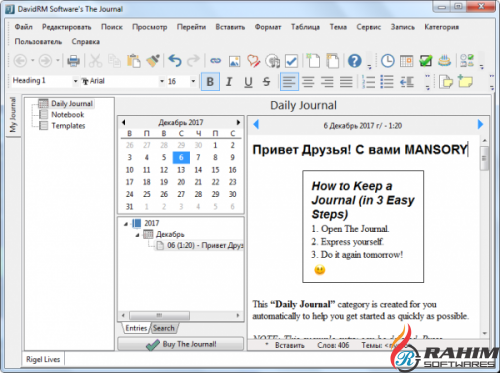This screenshot has width=500, height=373.
Task: Open the Вставить menu
Action: pos(230,27)
